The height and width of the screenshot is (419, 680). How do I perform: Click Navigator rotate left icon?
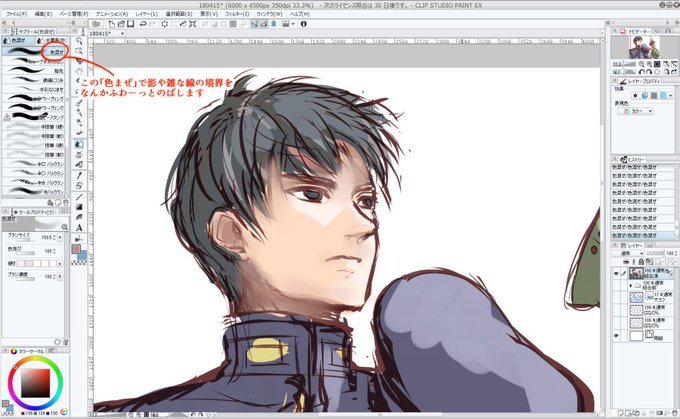coord(641,72)
